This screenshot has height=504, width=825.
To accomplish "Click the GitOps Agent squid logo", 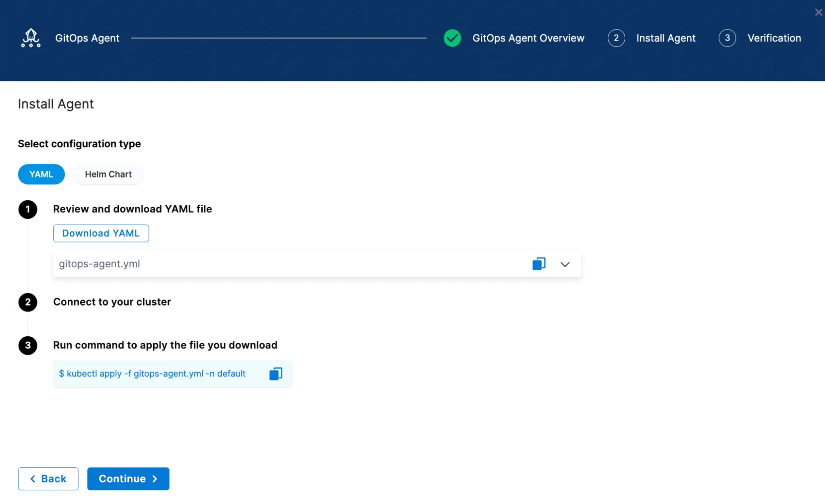I will [x=31, y=38].
